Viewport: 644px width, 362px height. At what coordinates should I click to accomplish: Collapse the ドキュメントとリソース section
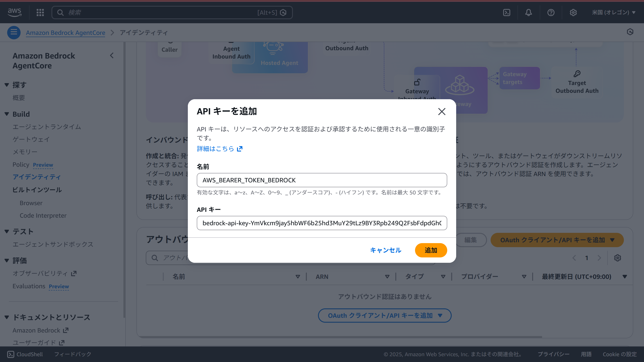point(7,317)
